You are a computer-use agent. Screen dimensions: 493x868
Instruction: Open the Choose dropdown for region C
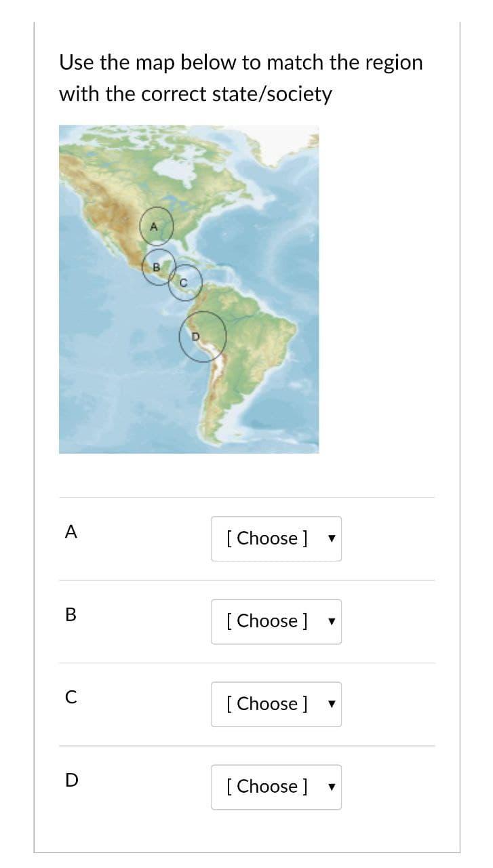tap(276, 704)
